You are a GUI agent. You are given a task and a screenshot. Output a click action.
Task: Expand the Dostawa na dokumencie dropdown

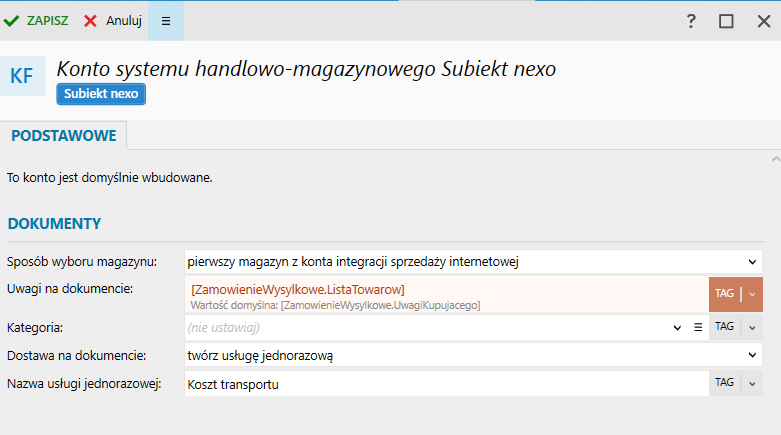tap(752, 355)
